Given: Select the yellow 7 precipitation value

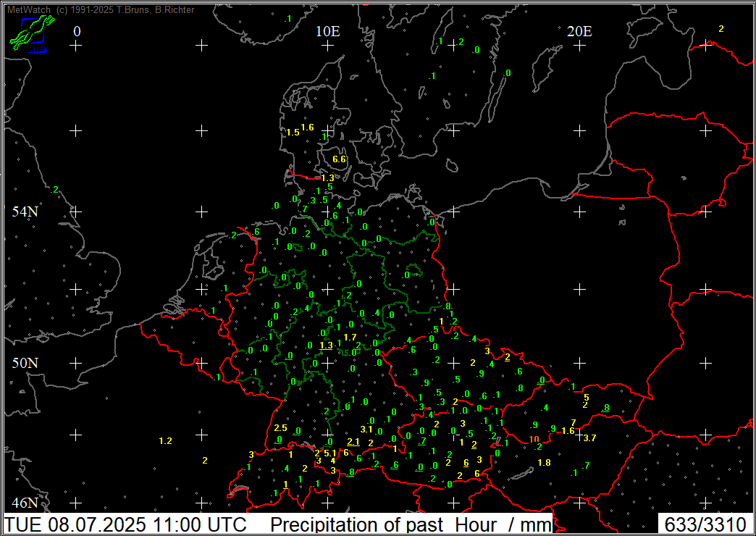Looking at the screenshot, I should (574, 422).
